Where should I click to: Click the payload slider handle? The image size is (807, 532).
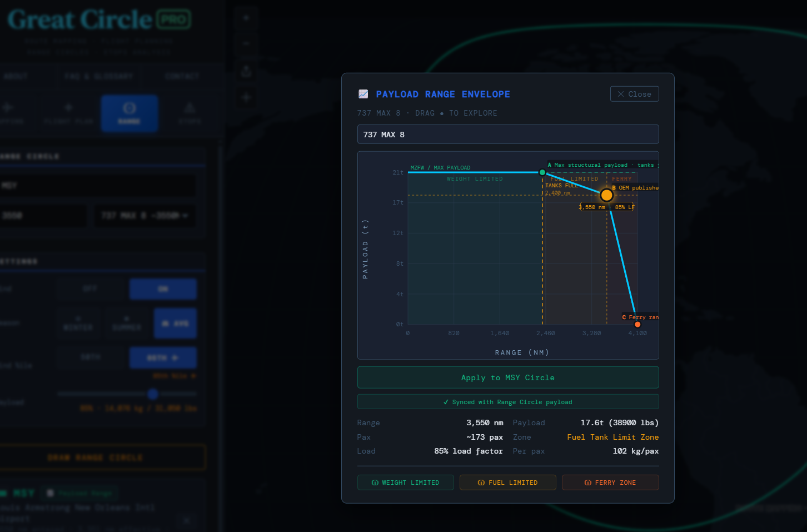pyautogui.click(x=152, y=394)
